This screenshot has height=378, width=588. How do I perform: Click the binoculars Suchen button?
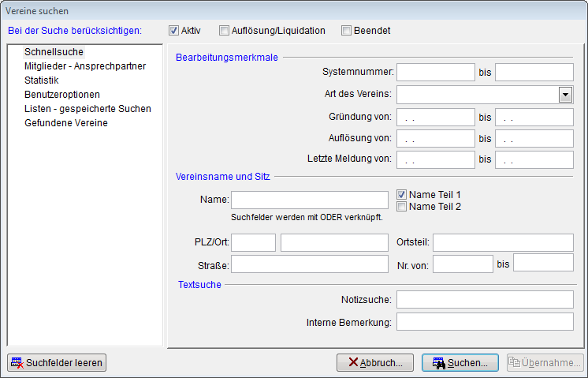click(x=460, y=363)
